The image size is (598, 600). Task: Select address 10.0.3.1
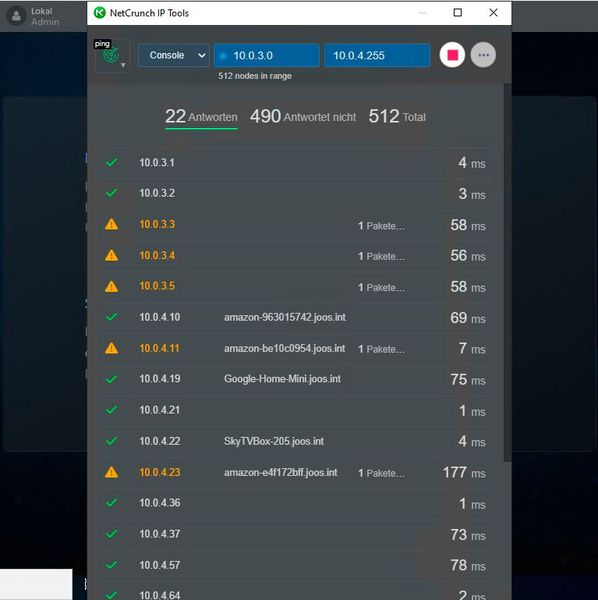[x=157, y=163]
